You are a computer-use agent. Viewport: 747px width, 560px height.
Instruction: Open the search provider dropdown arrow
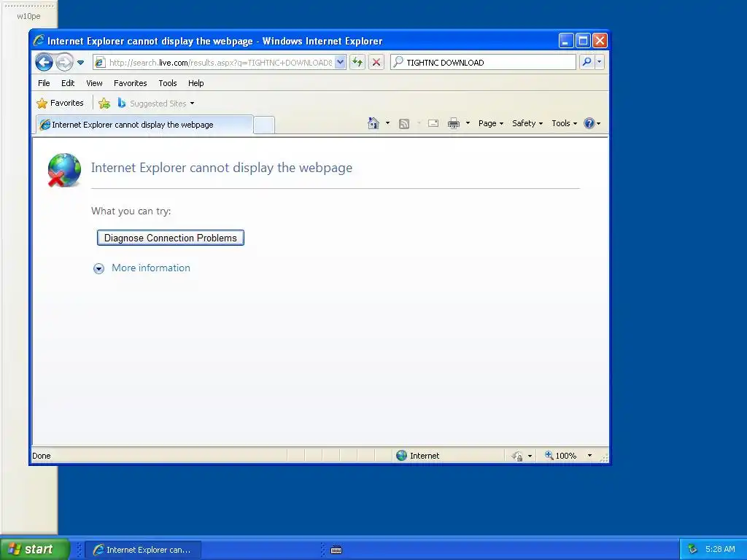pyautogui.click(x=600, y=62)
